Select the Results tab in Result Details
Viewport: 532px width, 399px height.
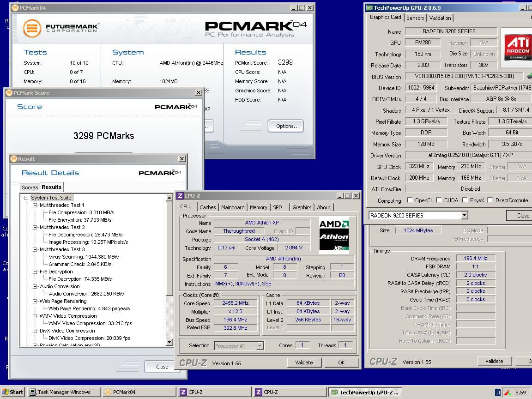coord(52,187)
